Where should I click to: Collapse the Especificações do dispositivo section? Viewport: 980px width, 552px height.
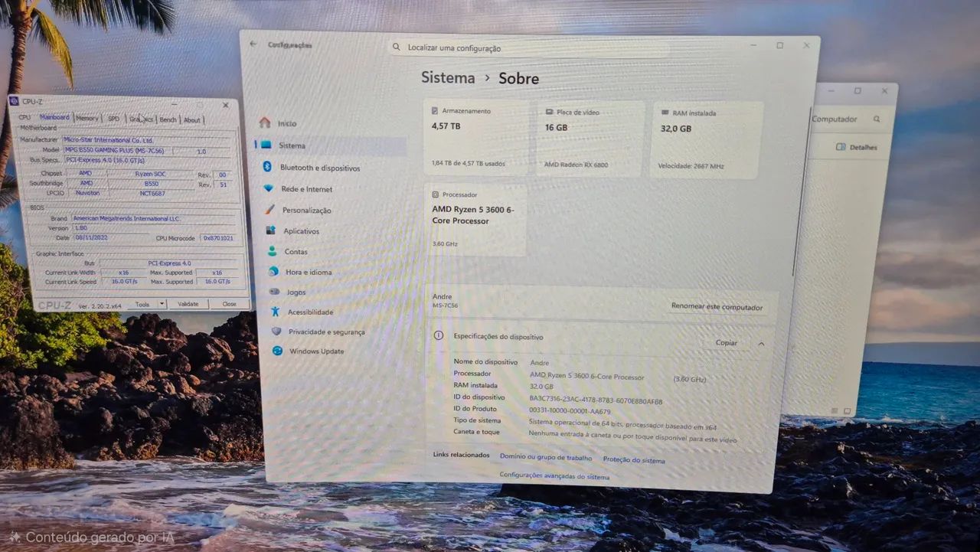(761, 344)
